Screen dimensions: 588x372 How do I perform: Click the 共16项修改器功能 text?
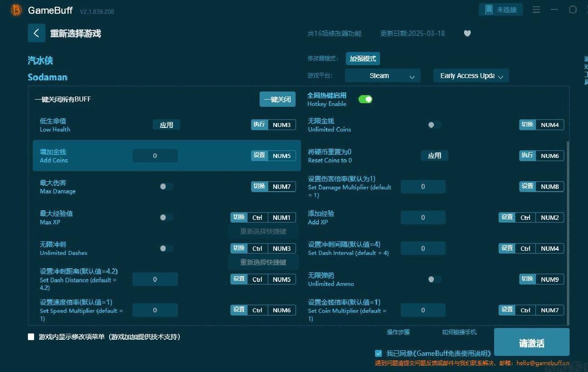(x=334, y=34)
